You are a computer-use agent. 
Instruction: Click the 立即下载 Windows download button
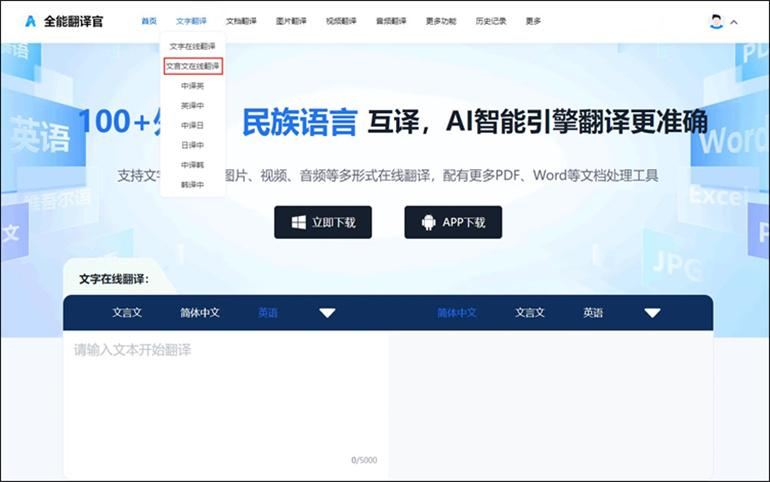[323, 222]
